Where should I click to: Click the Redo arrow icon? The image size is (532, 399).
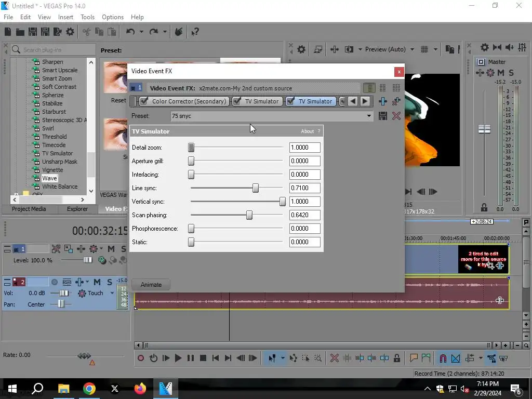point(154,32)
